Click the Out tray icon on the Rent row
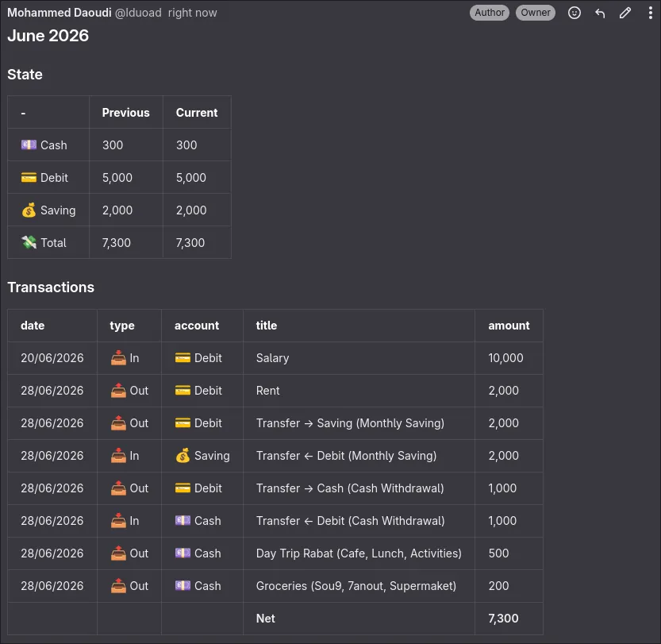Screen dimensions: 661x644 click(118, 390)
